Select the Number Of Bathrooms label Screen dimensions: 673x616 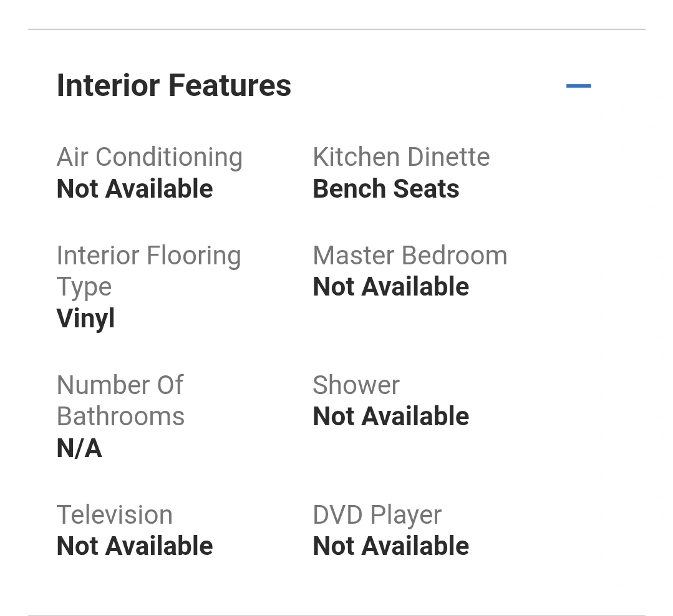point(120,401)
